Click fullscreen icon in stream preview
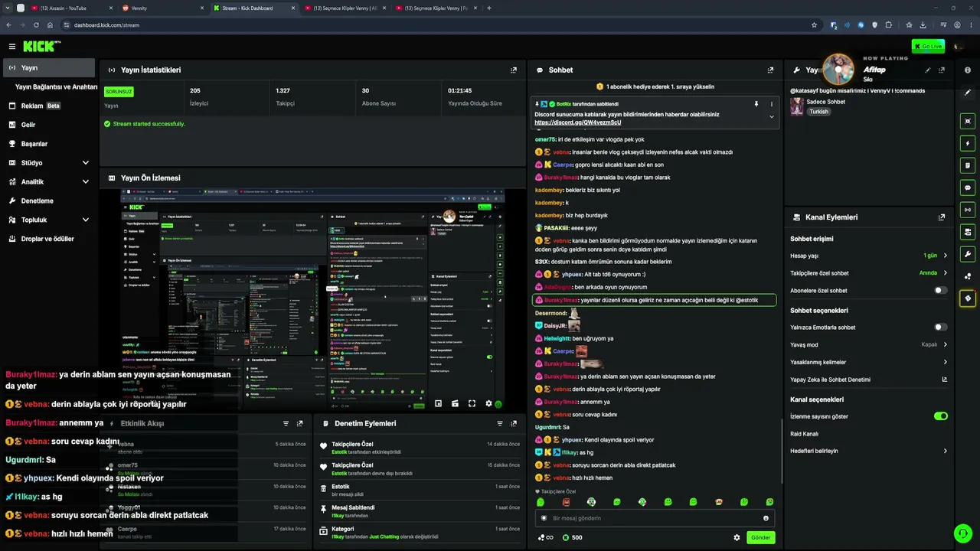 click(x=472, y=403)
